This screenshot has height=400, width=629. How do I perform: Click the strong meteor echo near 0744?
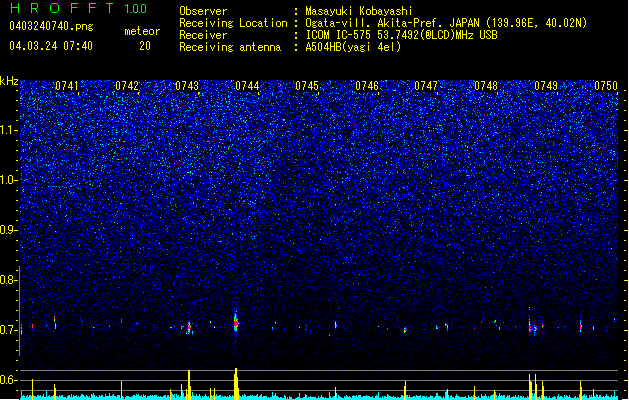(x=236, y=323)
